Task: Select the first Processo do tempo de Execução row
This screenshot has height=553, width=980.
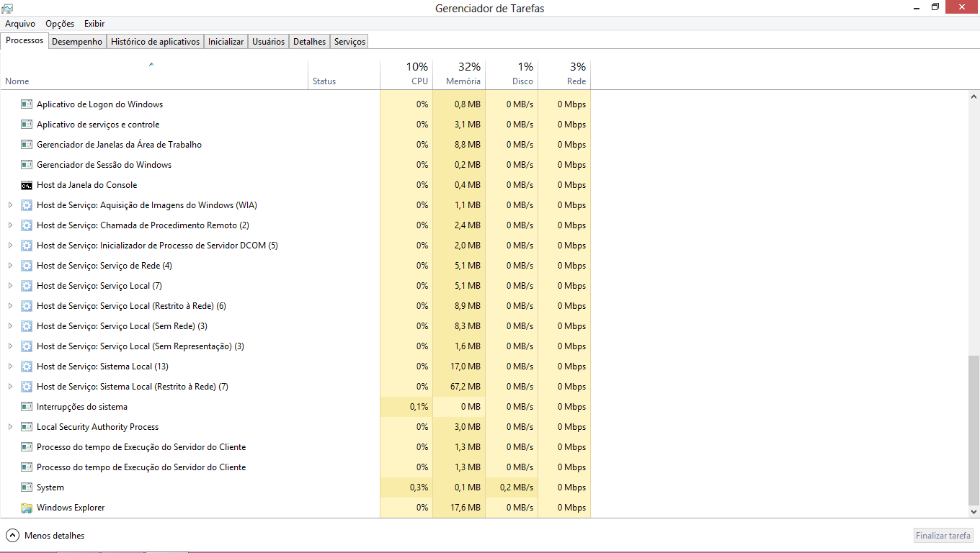Action: click(295, 447)
